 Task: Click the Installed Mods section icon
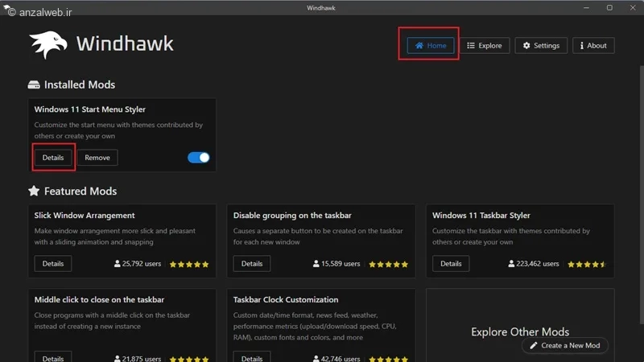pyautogui.click(x=34, y=85)
